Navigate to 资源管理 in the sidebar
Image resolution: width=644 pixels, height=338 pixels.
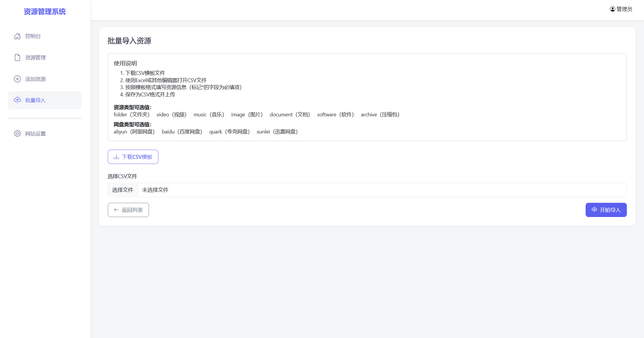tap(35, 57)
